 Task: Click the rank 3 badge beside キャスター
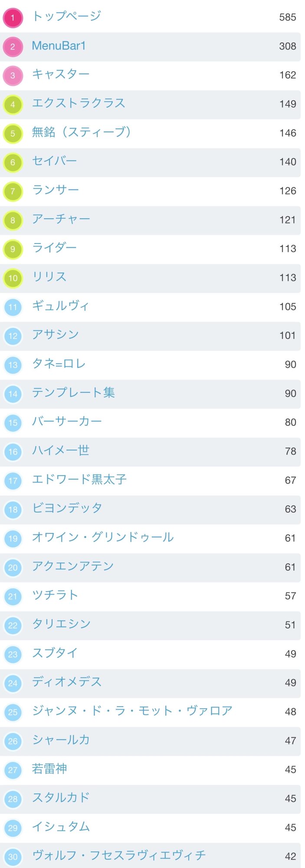[13, 76]
